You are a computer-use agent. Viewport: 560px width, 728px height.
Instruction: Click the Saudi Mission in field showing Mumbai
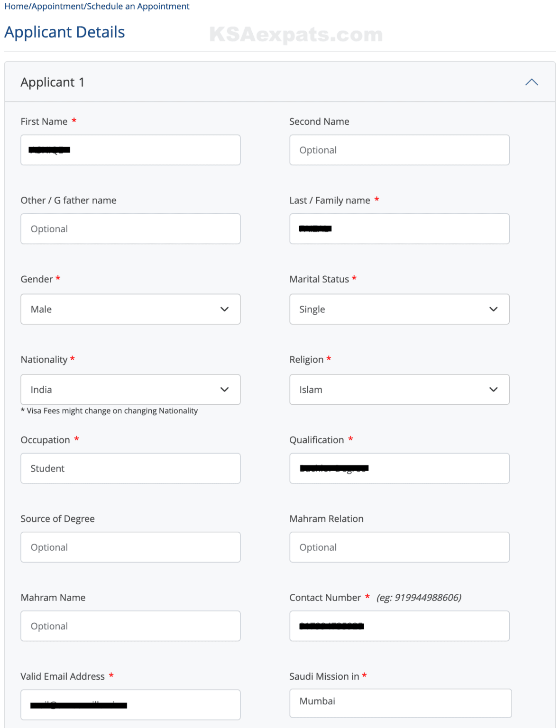(399, 703)
